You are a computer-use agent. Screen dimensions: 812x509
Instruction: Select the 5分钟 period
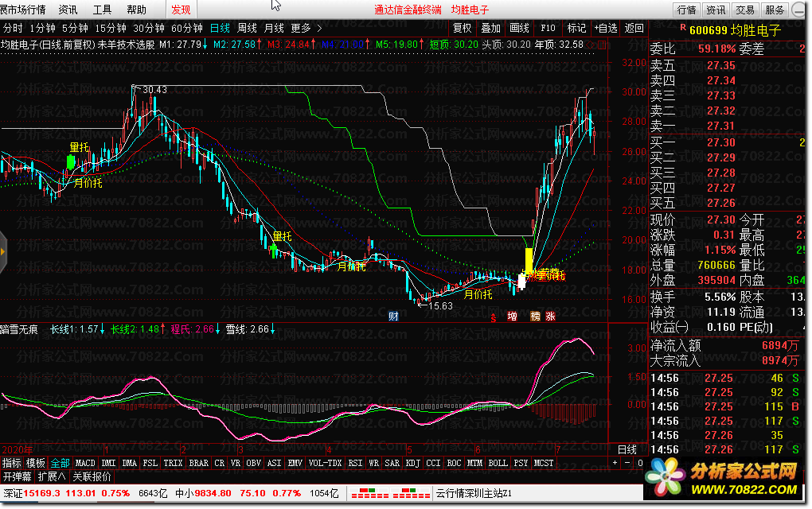pos(75,28)
